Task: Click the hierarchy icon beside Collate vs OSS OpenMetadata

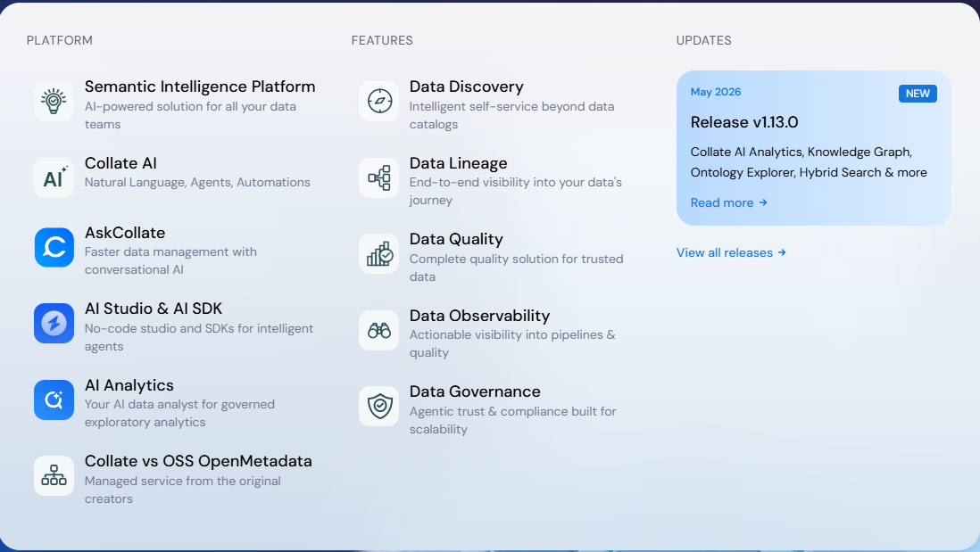Action: (54, 476)
